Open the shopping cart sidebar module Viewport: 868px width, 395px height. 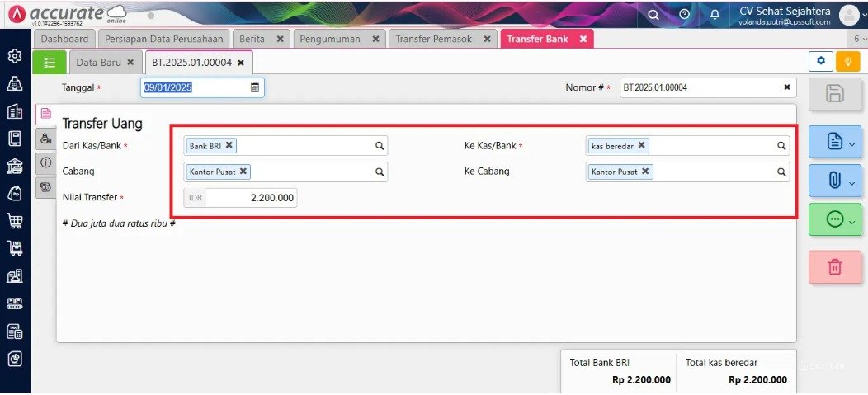pyautogui.click(x=15, y=221)
